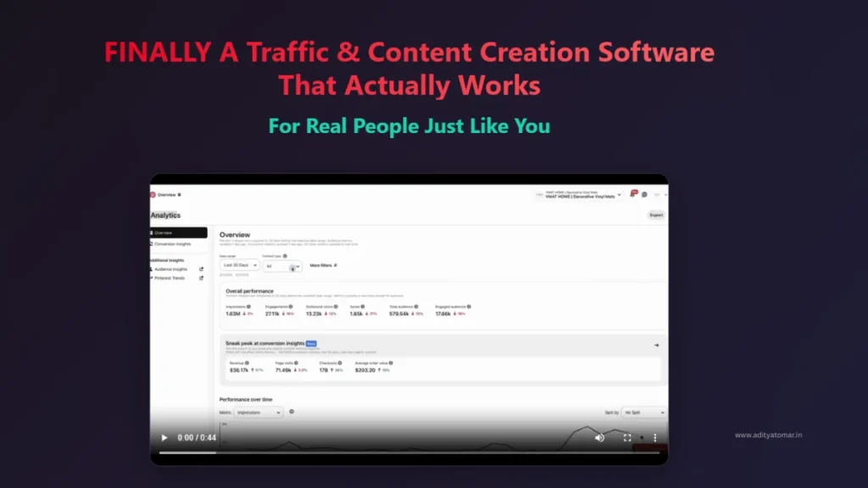
Task: Click the info icon beside Impressions stat
Action: pos(248,307)
